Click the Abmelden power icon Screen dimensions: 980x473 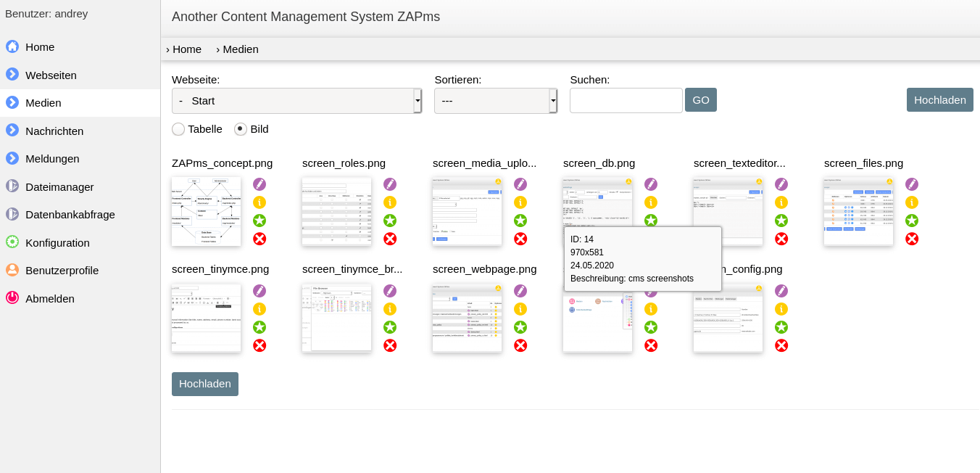12,297
